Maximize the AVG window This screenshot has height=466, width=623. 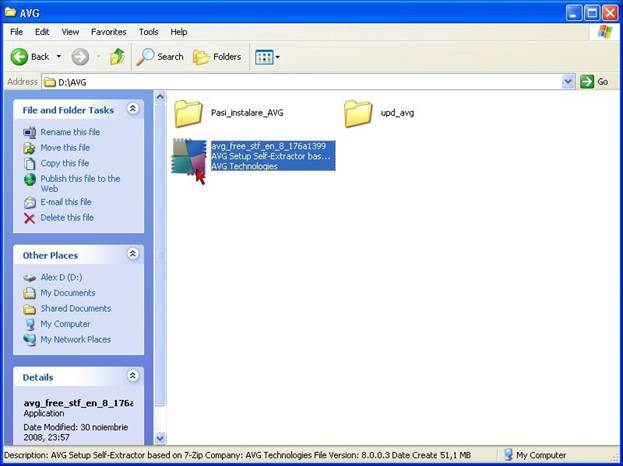tap(592, 14)
